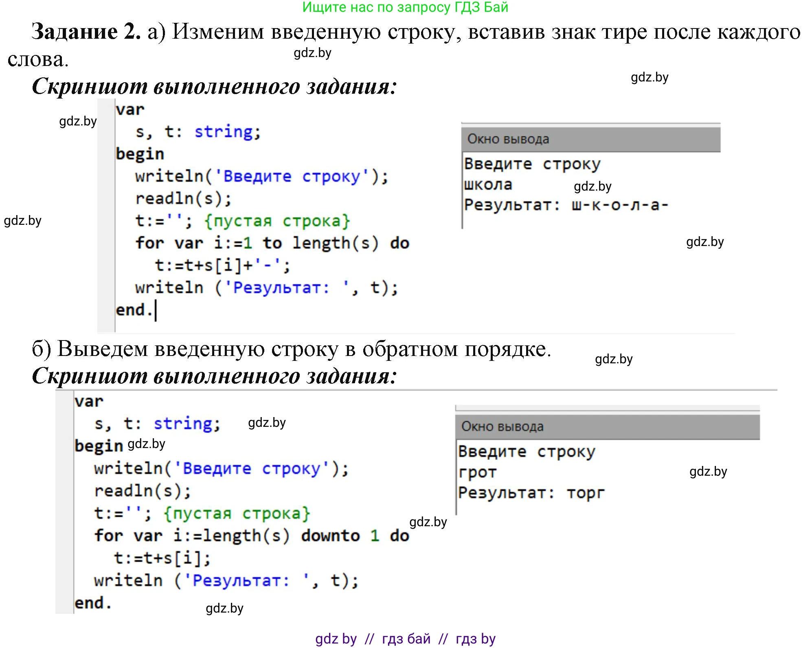Select the 'Окно вывода' title bar in first screenshot
812x648 pixels.
509,139
